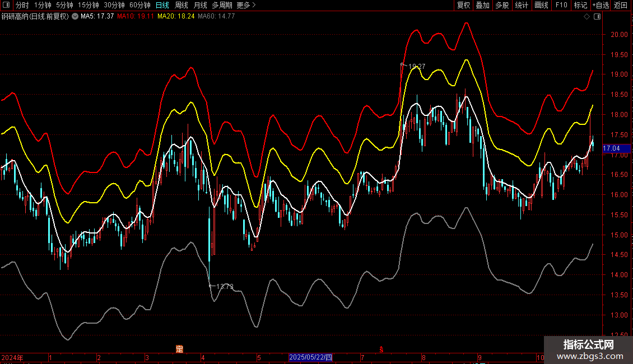Select the 60分钟 period tab
This screenshot has height=364, width=633.
tap(140, 5)
